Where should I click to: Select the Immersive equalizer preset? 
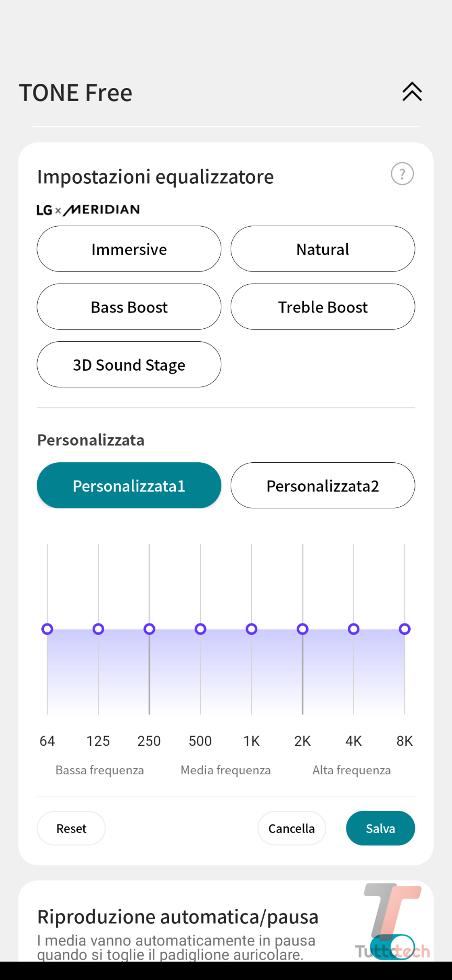pos(129,249)
